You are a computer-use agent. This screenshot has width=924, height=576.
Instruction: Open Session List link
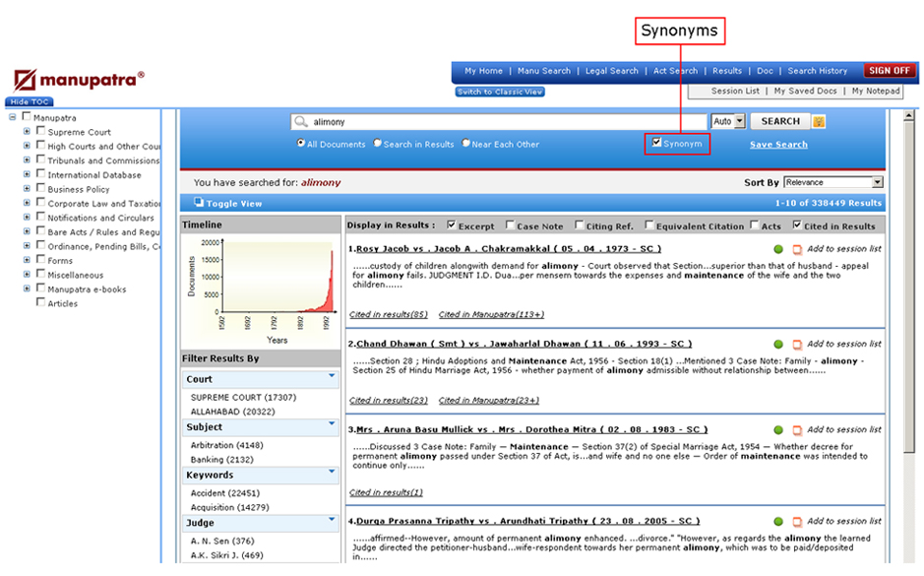735,91
